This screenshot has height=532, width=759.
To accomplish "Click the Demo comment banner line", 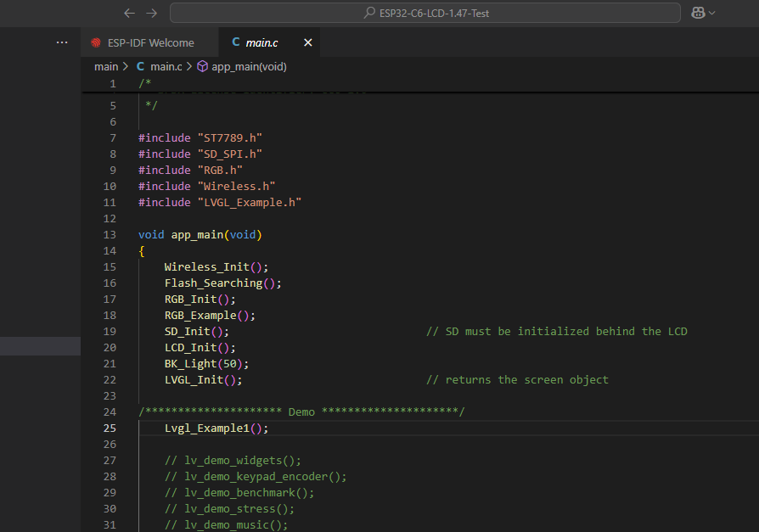I will click(301, 412).
